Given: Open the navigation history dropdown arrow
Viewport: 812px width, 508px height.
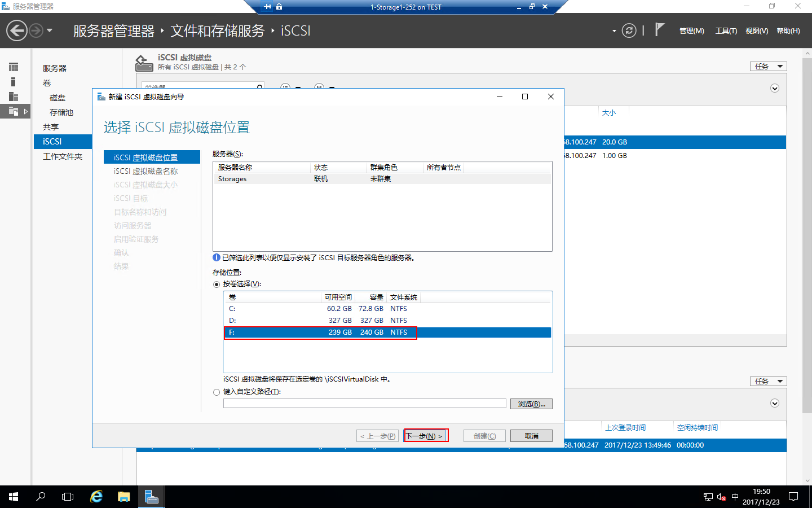Looking at the screenshot, I should pyautogui.click(x=50, y=30).
